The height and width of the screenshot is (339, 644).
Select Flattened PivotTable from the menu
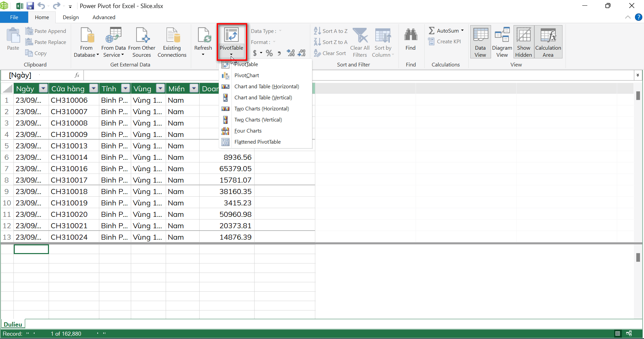[x=257, y=142]
